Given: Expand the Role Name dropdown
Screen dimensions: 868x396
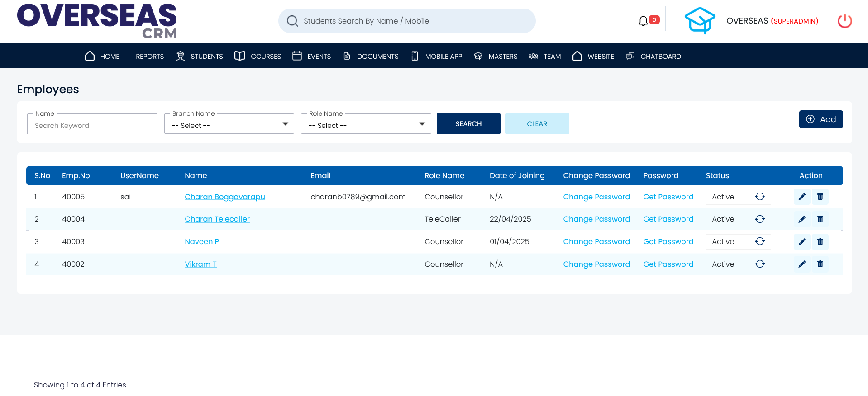Looking at the screenshot, I should pos(366,124).
